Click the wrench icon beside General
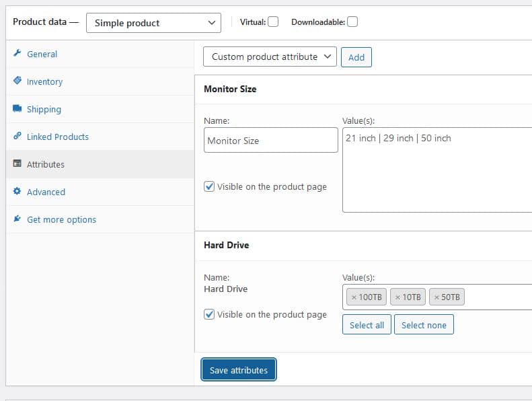This screenshot has width=532, height=401. (17, 54)
